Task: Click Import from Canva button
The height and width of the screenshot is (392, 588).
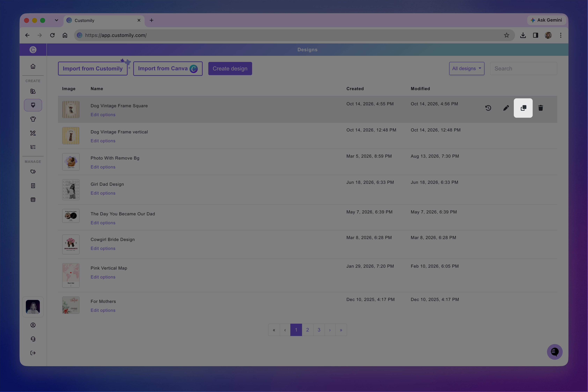Action: tap(168, 69)
